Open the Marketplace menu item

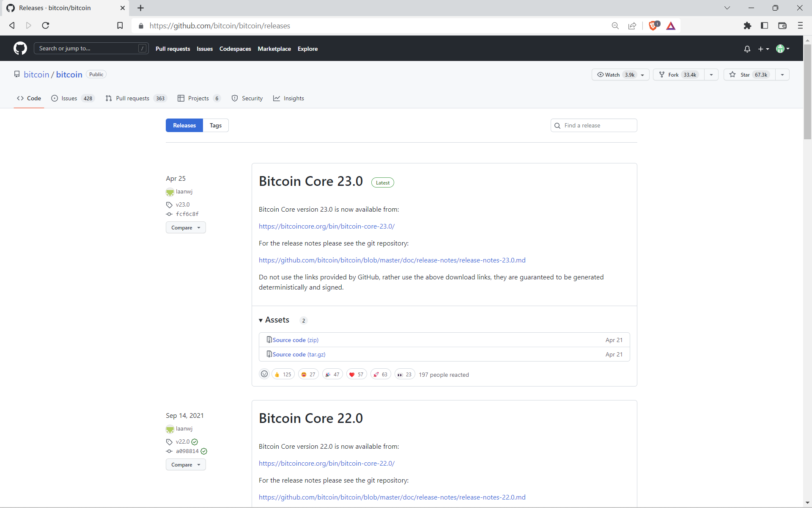[274, 49]
